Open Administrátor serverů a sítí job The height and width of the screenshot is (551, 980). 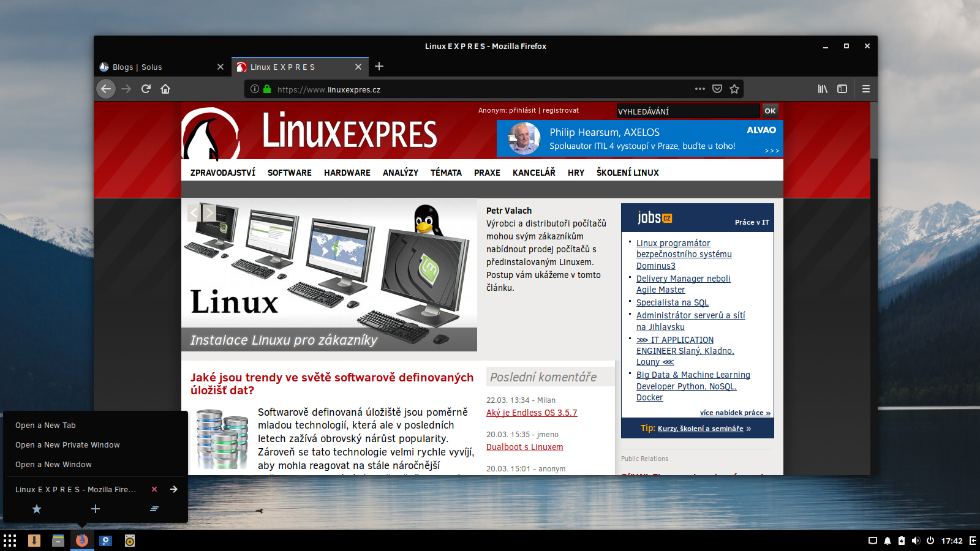tap(690, 321)
